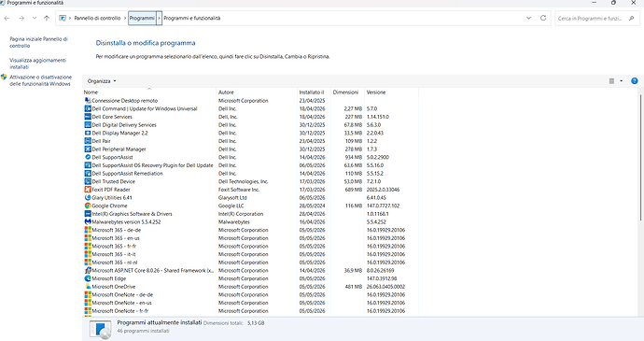Click the vertical scrollbar of program list
Screen dimensions: 644x341
pyautogui.click(x=640, y=157)
